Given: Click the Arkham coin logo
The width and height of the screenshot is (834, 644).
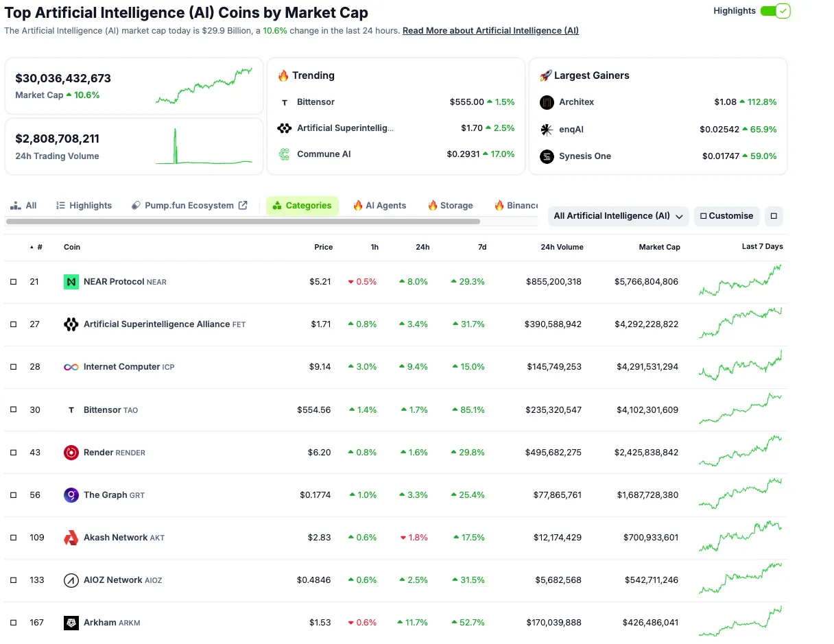Looking at the screenshot, I should point(72,622).
